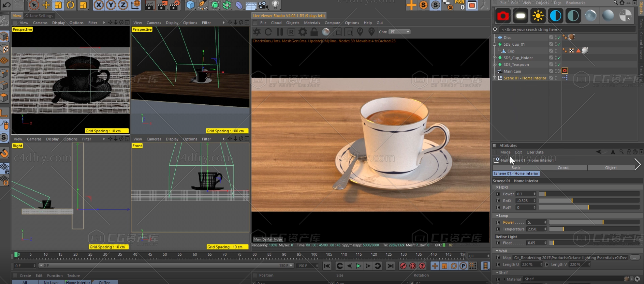The image size is (644, 284).
Task: Add Octane camera with red icon
Action: pos(502,16)
